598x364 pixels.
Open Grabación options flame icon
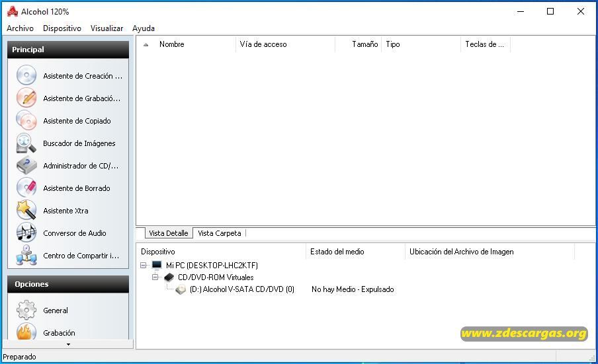pyautogui.click(x=26, y=331)
